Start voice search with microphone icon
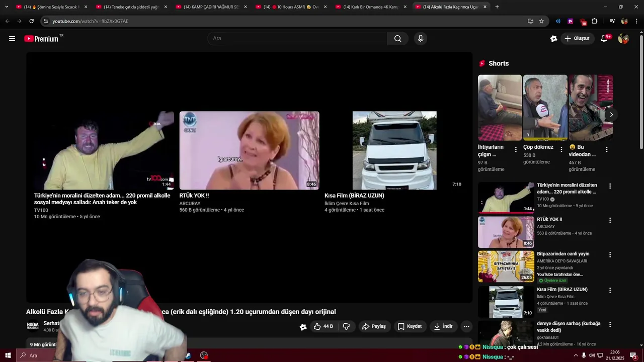The width and height of the screenshot is (644, 362). pyautogui.click(x=421, y=39)
